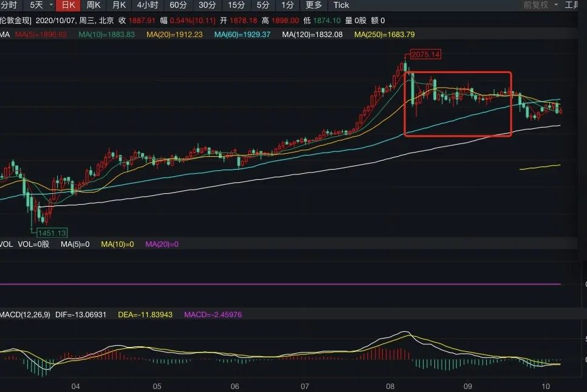587x392 pixels.
Task: Click the 04 month label on time axis
Action: [75, 387]
